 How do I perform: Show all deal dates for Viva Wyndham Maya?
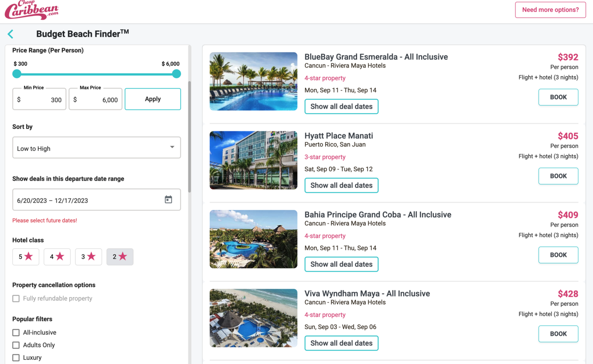tap(341, 343)
